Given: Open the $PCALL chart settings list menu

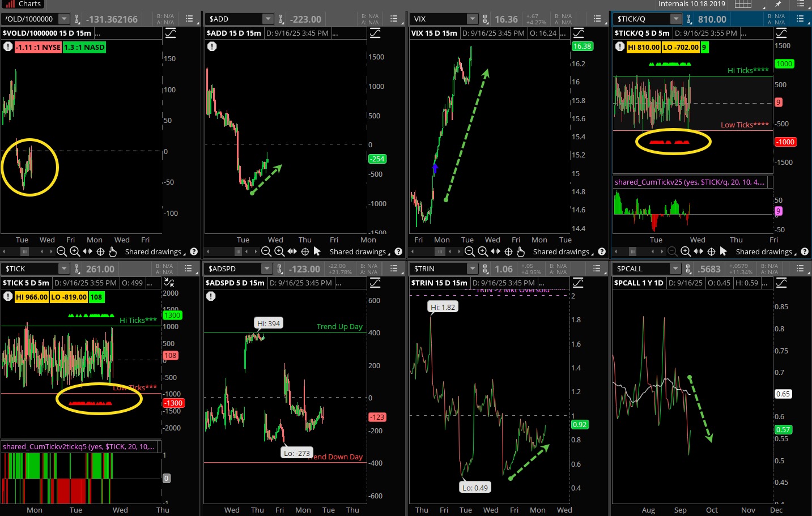Looking at the screenshot, I should tap(800, 269).
